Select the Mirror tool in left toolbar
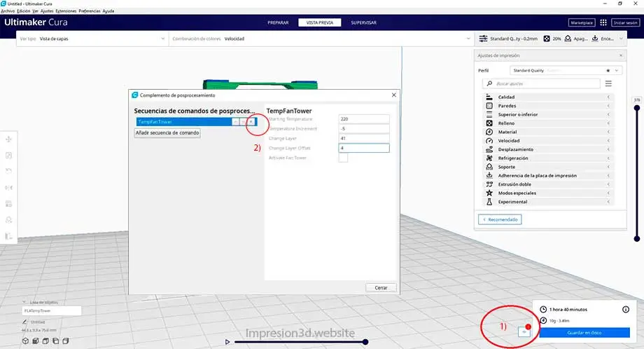This screenshot has width=644, height=349. tap(8, 187)
